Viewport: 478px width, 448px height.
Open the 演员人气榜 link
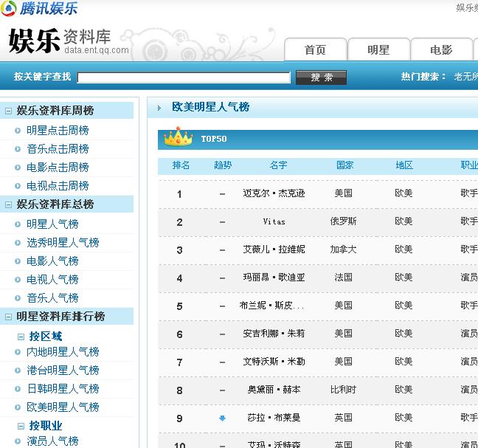[x=52, y=441]
